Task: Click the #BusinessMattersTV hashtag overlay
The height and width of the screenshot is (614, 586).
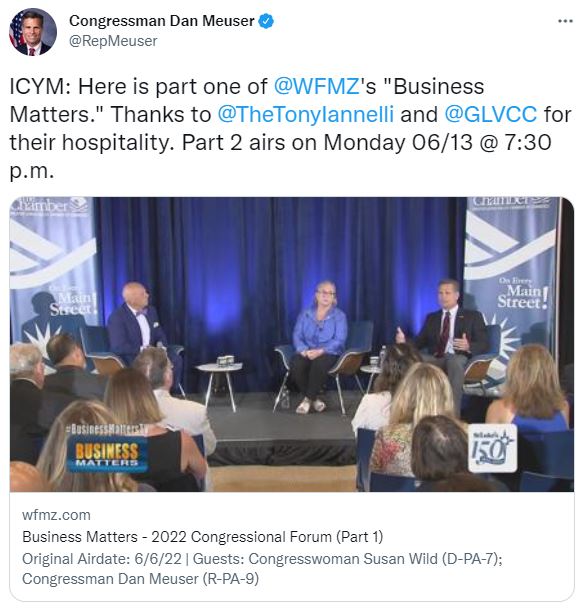Action: pos(107,429)
